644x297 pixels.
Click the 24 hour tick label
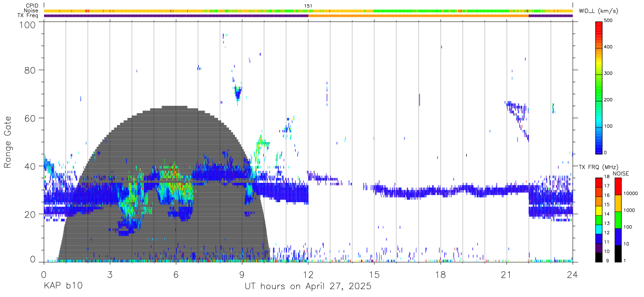click(x=572, y=274)
